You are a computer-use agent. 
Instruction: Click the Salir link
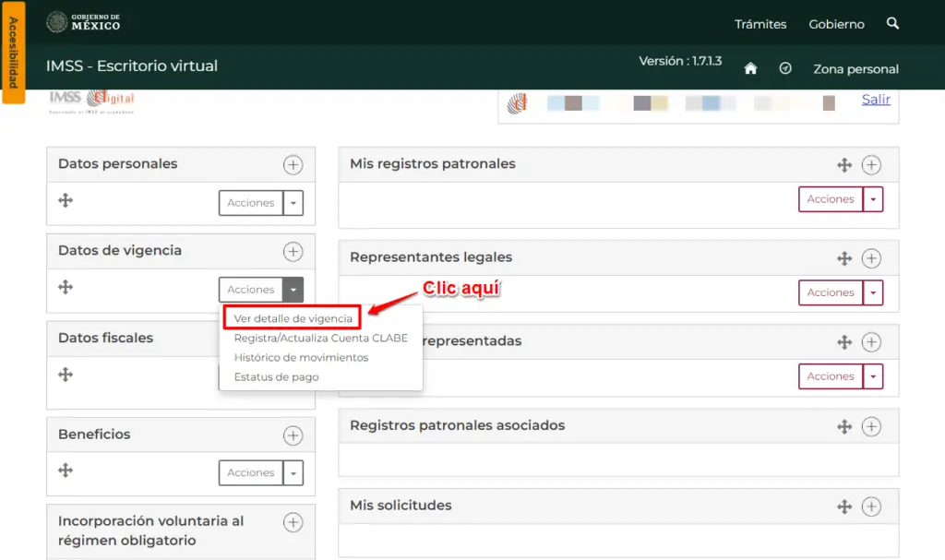(876, 100)
